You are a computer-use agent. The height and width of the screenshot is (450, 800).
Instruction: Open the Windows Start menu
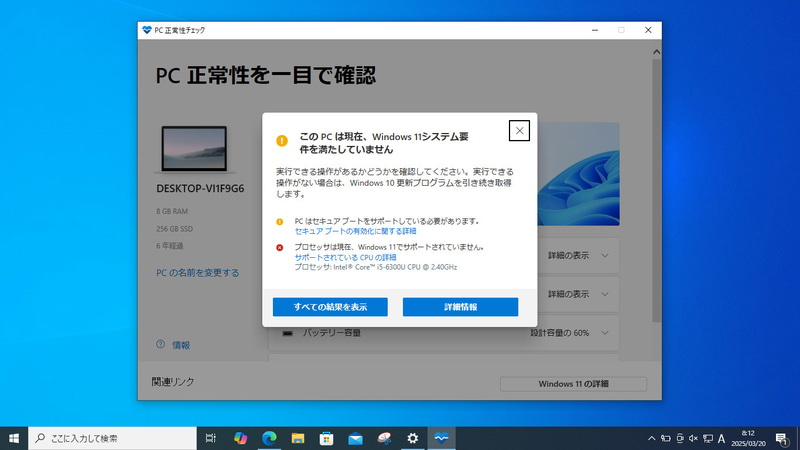pos(14,438)
